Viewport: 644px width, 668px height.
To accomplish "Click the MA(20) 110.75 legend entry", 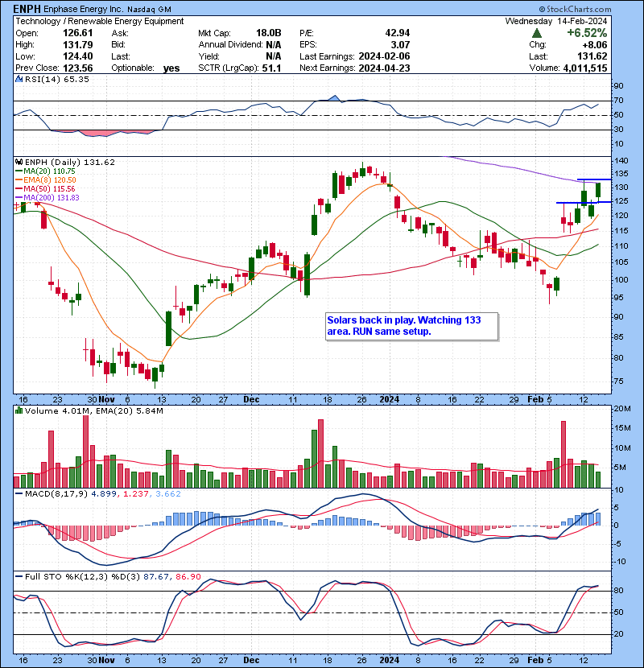I will pyautogui.click(x=45, y=171).
